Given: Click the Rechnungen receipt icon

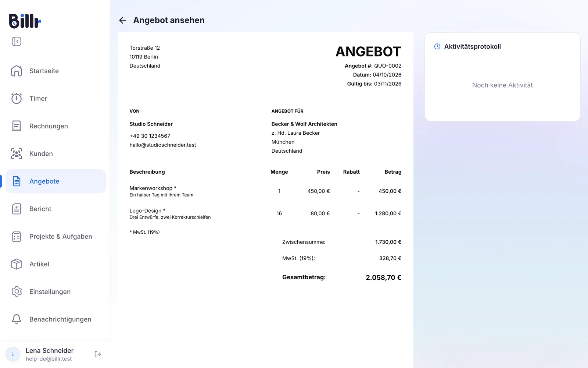Looking at the screenshot, I should 17,126.
